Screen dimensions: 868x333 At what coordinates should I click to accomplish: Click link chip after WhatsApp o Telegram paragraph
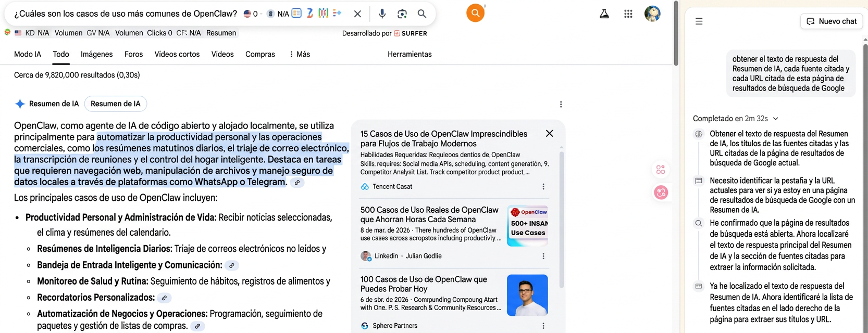[297, 183]
